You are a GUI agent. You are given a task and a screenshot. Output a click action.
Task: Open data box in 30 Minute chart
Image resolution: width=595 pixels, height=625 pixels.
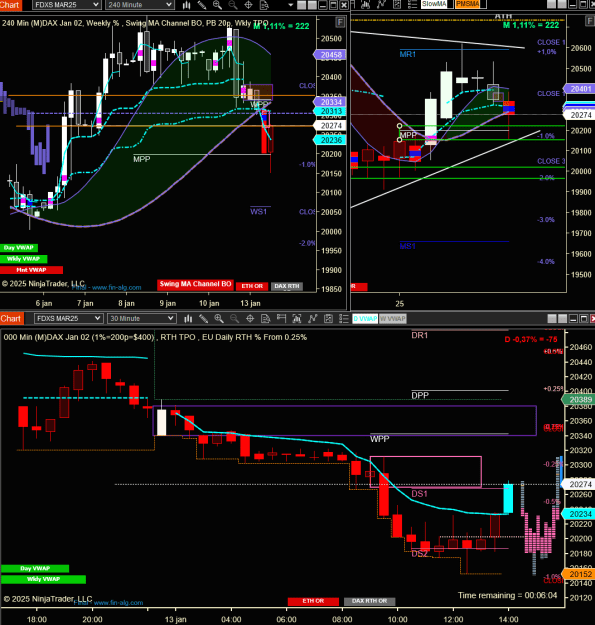(265, 318)
